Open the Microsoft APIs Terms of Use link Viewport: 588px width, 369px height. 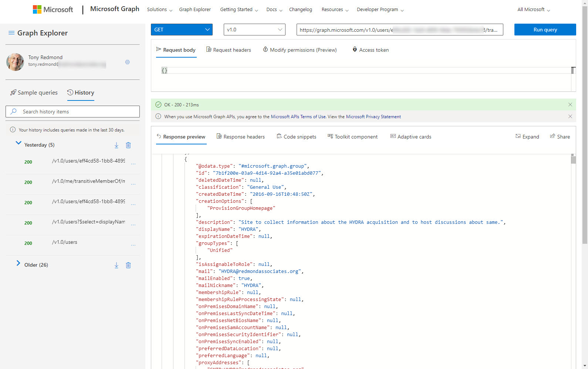click(x=298, y=117)
